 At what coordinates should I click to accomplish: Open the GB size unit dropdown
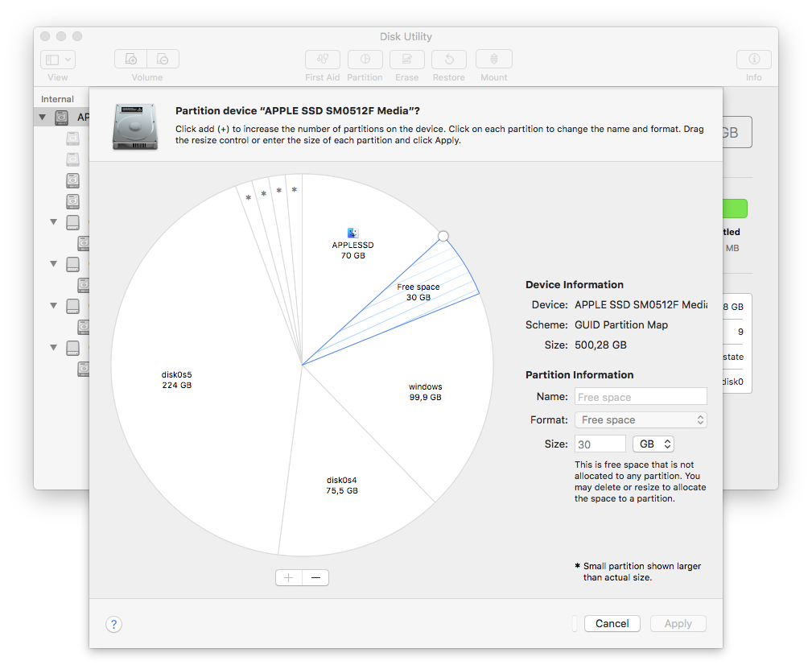click(653, 444)
